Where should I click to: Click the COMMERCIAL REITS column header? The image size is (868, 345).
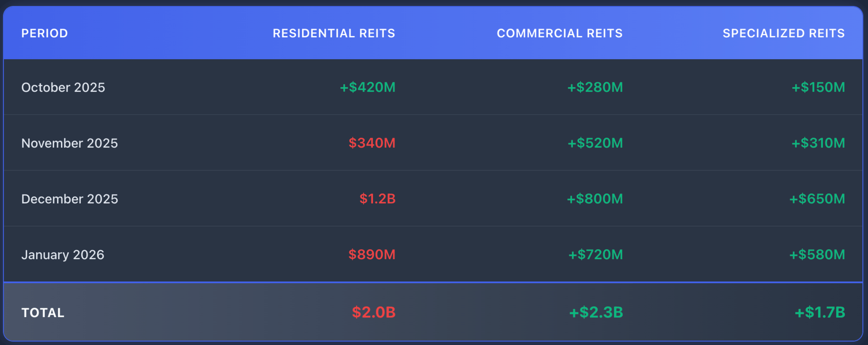coord(559,33)
